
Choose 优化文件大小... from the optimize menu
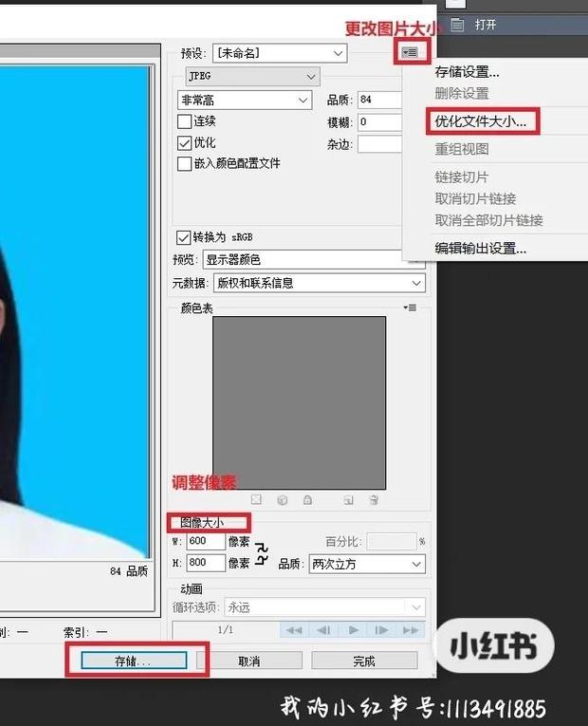481,121
